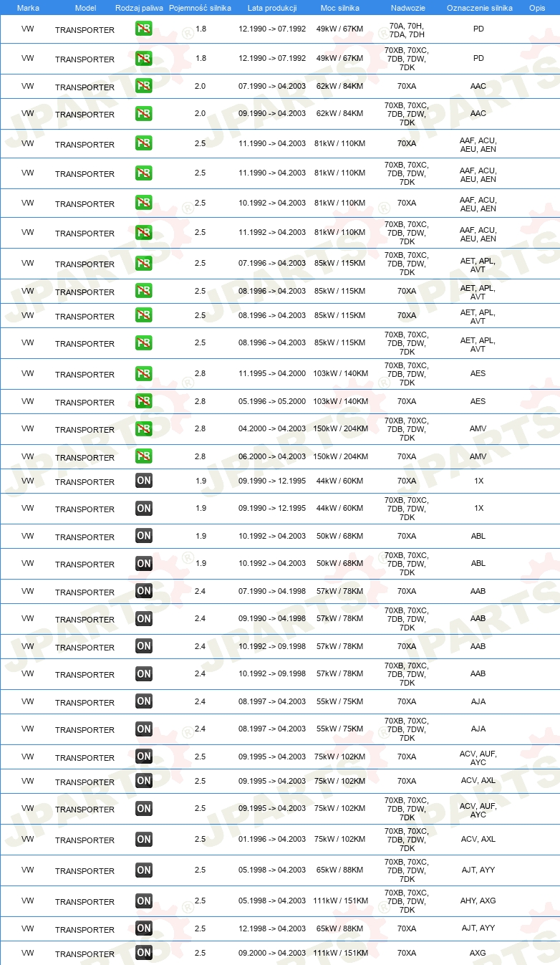The height and width of the screenshot is (965, 560).
Task: Click PB icon in 11.1992 110KM row
Action: (144, 232)
